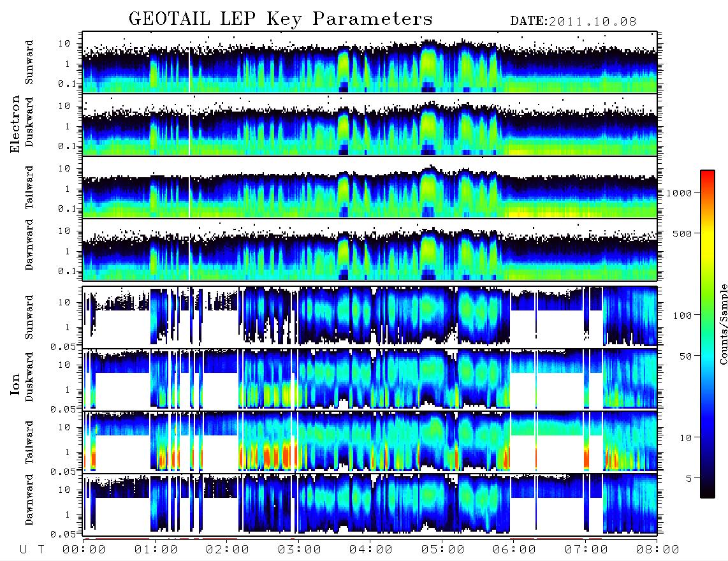Image resolution: width=728 pixels, height=561 pixels.
Task: Click the Ion group axis label
Action: coord(15,384)
